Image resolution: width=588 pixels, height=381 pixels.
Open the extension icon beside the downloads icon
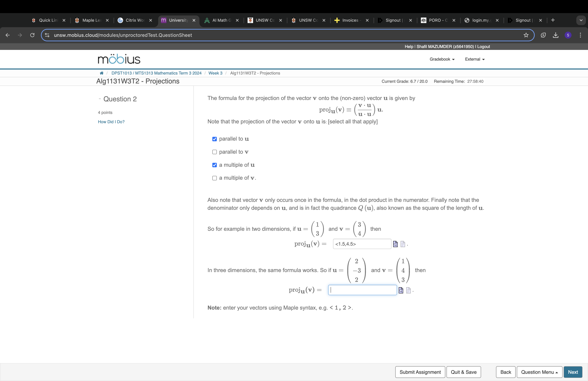(543, 35)
